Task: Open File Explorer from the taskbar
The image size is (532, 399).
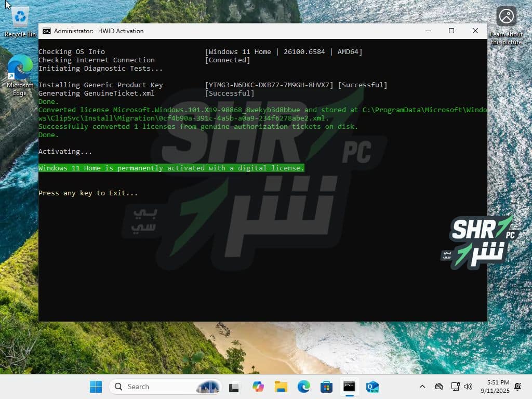Action: coord(281,387)
